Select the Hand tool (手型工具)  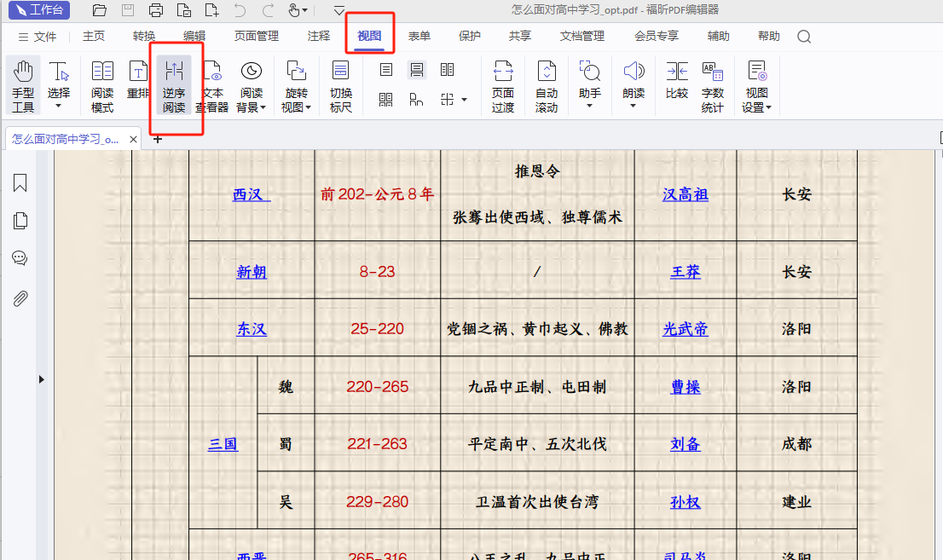pos(23,85)
